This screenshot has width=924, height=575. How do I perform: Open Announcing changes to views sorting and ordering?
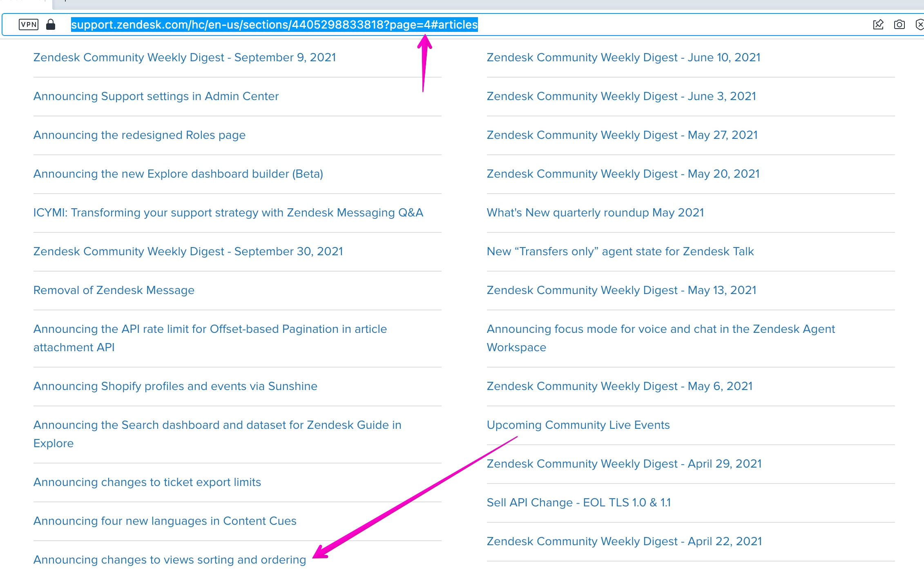click(170, 559)
